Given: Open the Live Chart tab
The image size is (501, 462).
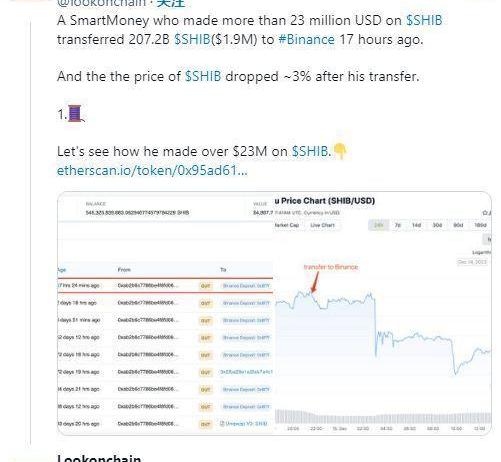Looking at the screenshot, I should [322, 225].
